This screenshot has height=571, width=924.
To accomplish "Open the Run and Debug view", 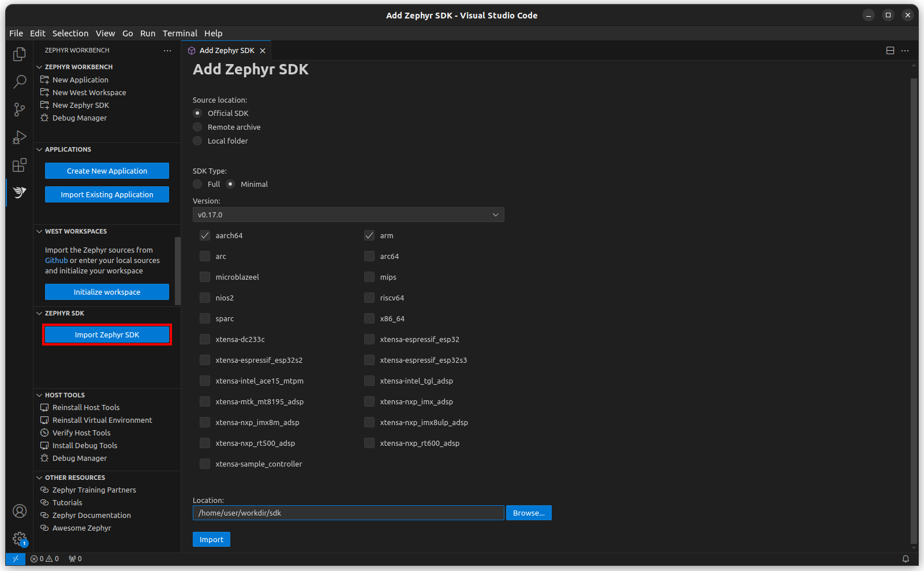I will [x=19, y=137].
